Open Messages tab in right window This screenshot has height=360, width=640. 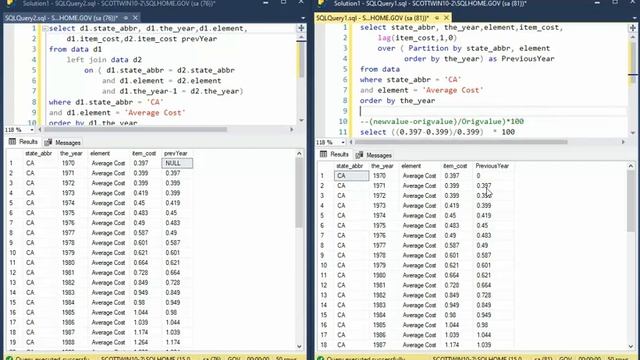[x=373, y=155]
